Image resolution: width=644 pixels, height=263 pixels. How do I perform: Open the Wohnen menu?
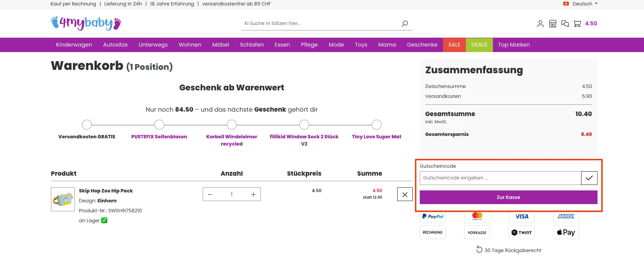pyautogui.click(x=190, y=45)
